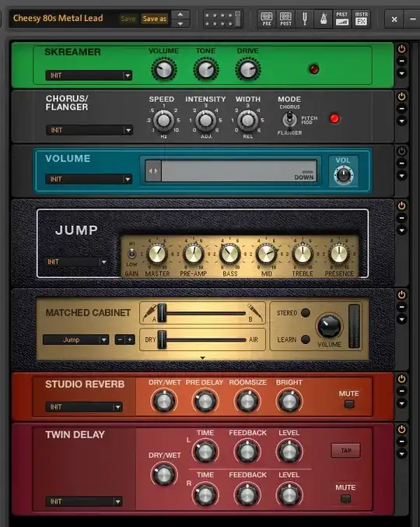Open the tuner via tuning fork icon
The image size is (420, 527).
(305, 19)
